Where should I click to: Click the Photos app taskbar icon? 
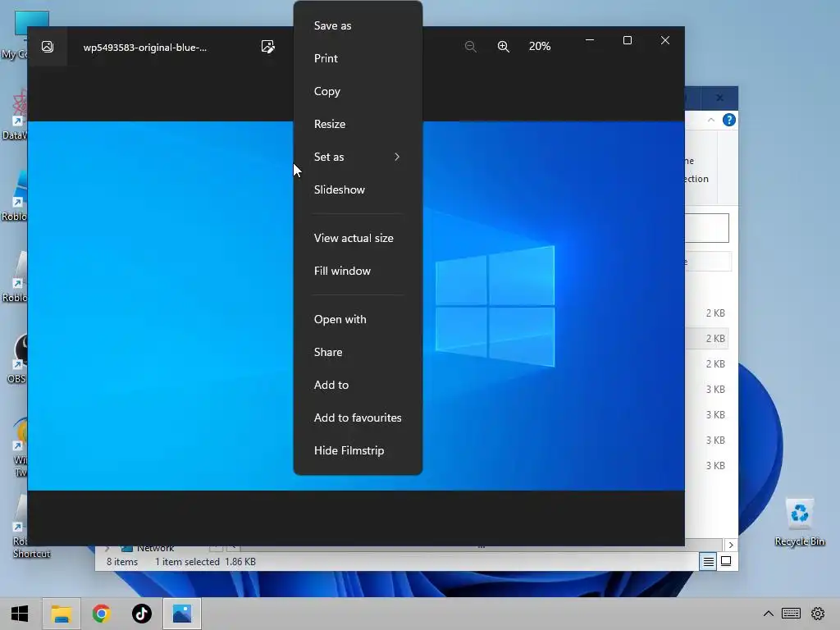(182, 614)
